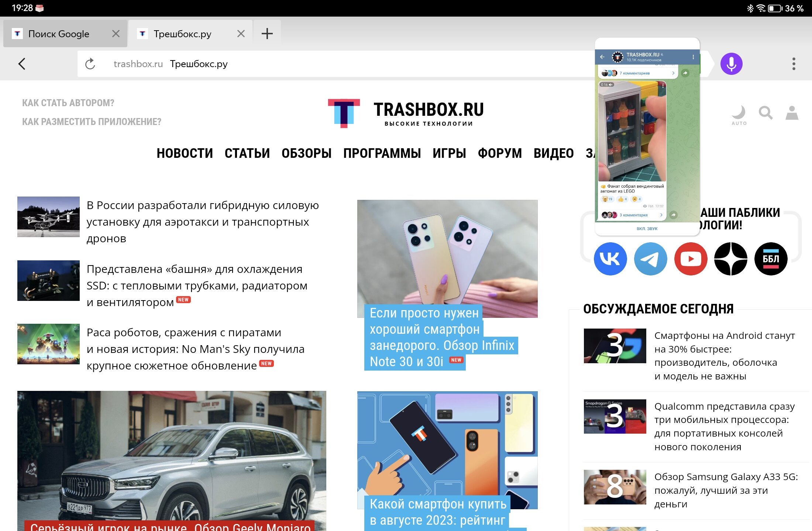Open the user profile icon
This screenshot has height=531, width=812.
tap(792, 113)
